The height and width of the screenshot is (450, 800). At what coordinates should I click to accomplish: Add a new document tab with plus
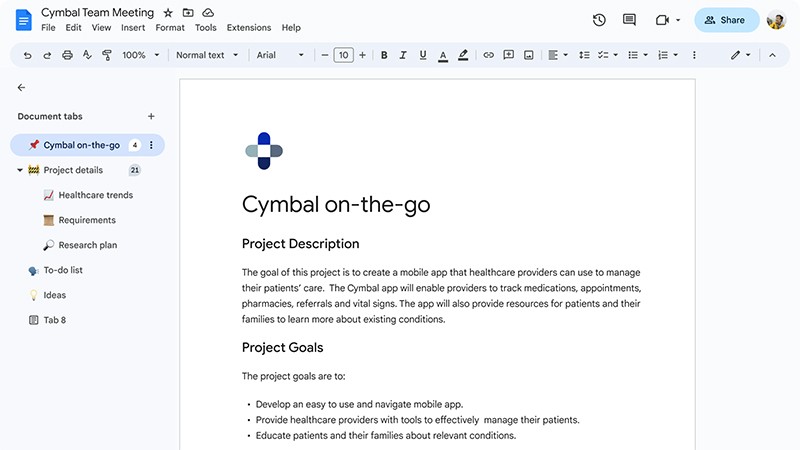click(x=151, y=117)
